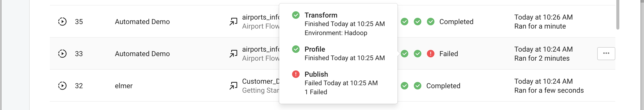This screenshot has height=110, width=644.
Task: Click the vertical scrollbar thumb on the right
Action: click(x=618, y=15)
